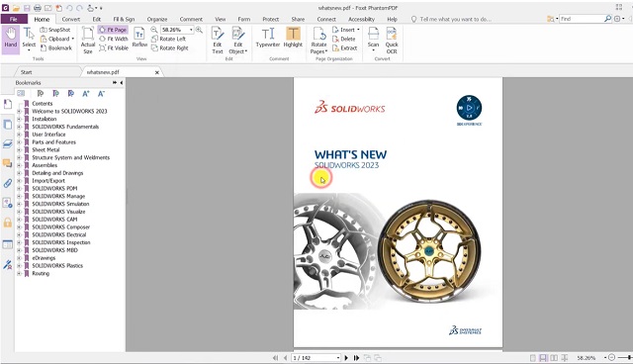633x364 pixels.
Task: Open the zoom percentage dropdown in ribbon
Action: (x=191, y=30)
